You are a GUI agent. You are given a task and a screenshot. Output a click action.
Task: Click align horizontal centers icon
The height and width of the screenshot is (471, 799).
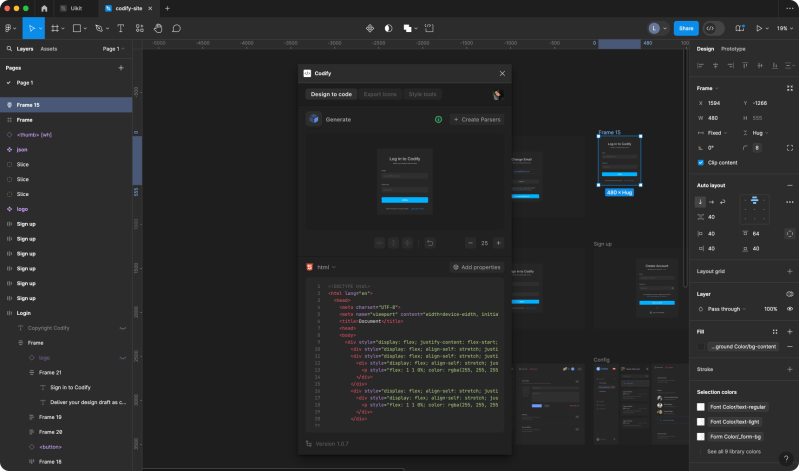(x=715, y=66)
